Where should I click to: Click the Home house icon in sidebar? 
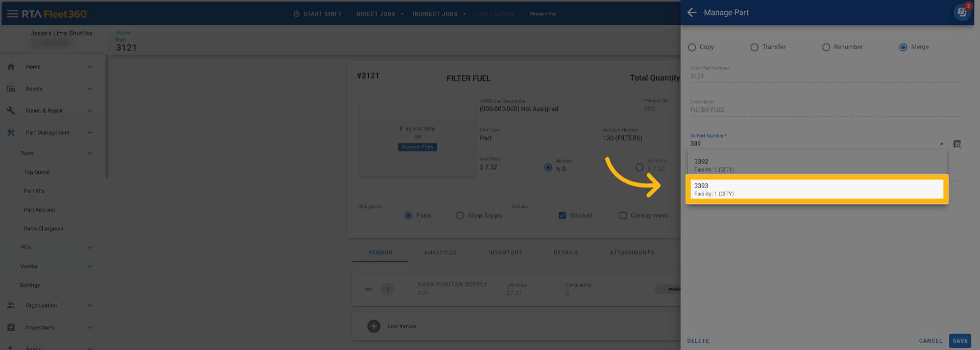coord(11,67)
